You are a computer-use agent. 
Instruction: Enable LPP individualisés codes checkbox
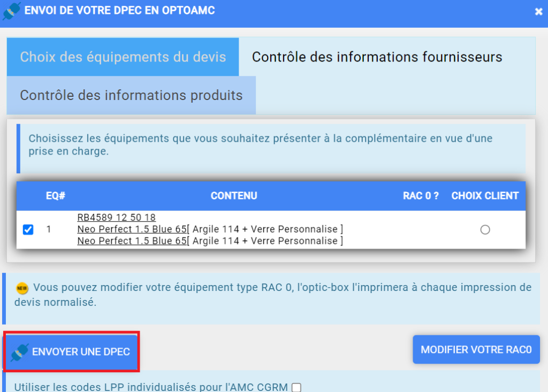click(296, 387)
